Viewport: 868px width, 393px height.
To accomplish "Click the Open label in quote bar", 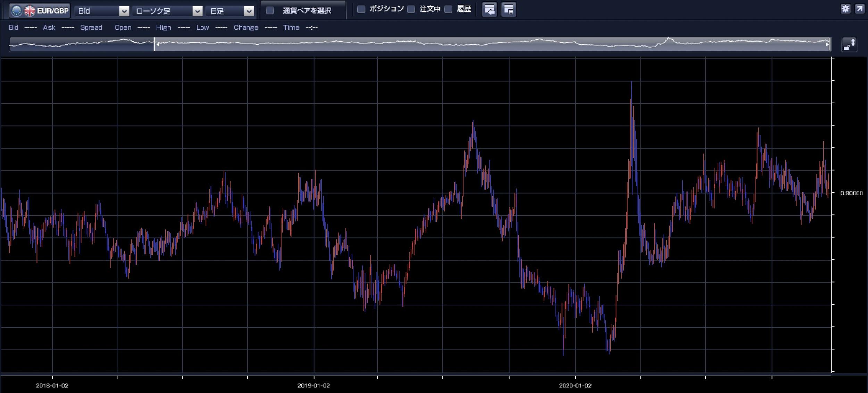I will [123, 27].
